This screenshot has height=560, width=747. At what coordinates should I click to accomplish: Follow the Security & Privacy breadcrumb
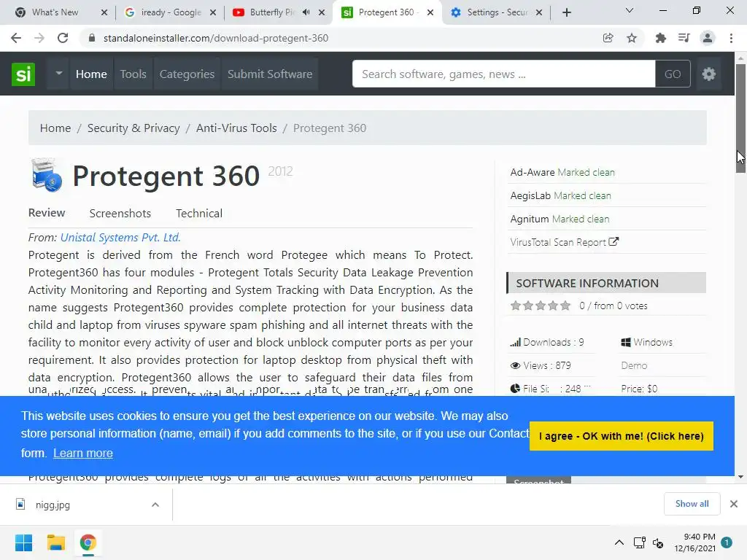coord(133,128)
